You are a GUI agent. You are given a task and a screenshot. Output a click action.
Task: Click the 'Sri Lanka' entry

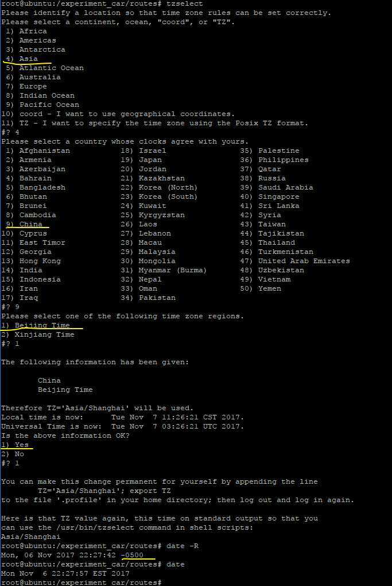[279, 206]
